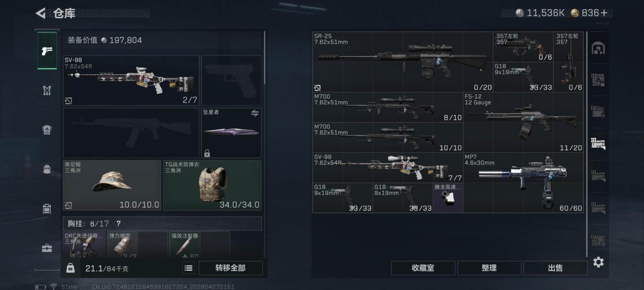Open the warehouse settings gear icon

tap(598, 262)
